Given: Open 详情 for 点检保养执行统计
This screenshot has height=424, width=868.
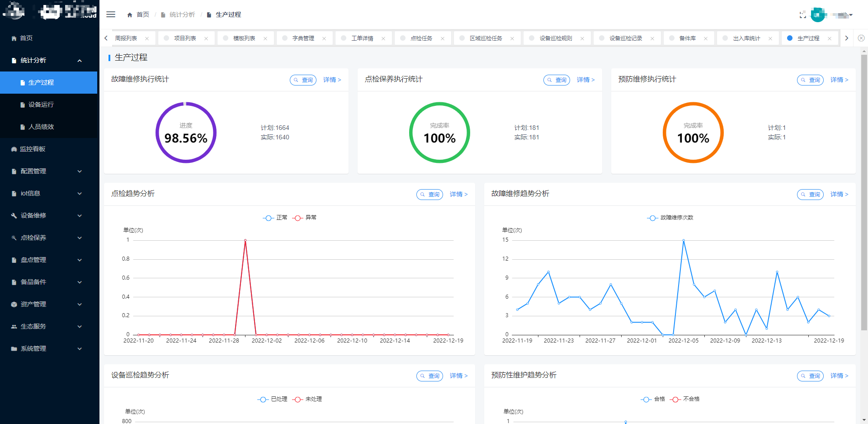Looking at the screenshot, I should 585,80.
